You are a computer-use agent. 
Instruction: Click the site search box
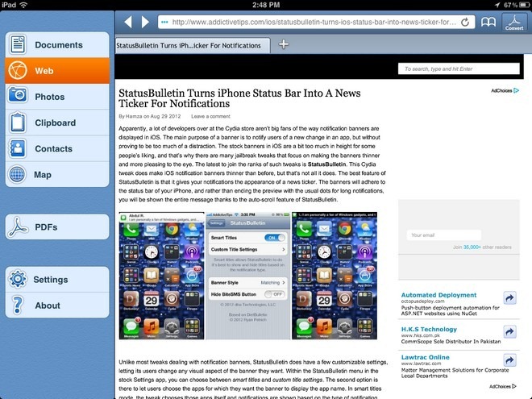[x=459, y=69]
